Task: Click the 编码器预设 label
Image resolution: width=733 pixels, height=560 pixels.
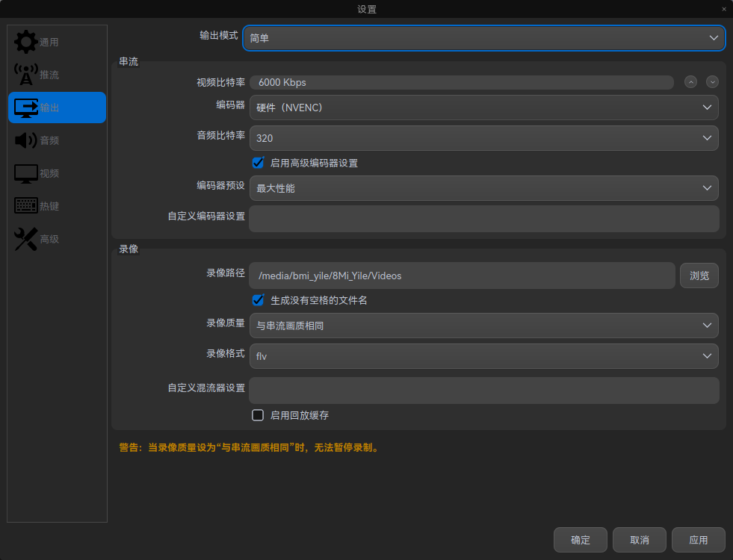Action: [x=220, y=185]
